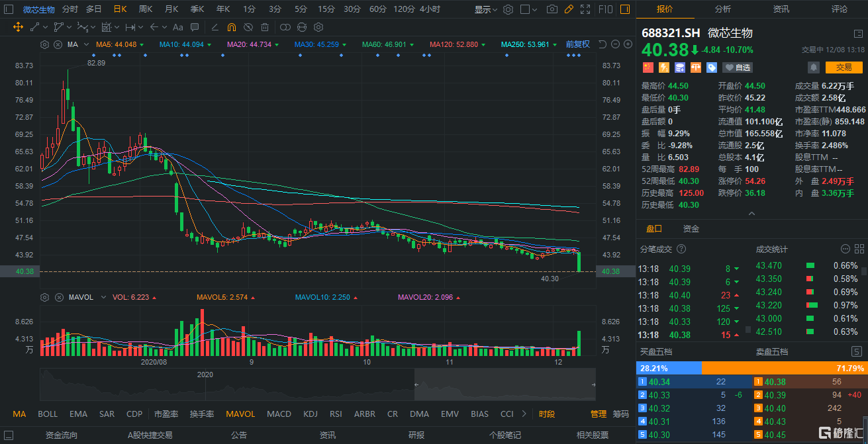Open MA indicator settings gear

click(44, 44)
